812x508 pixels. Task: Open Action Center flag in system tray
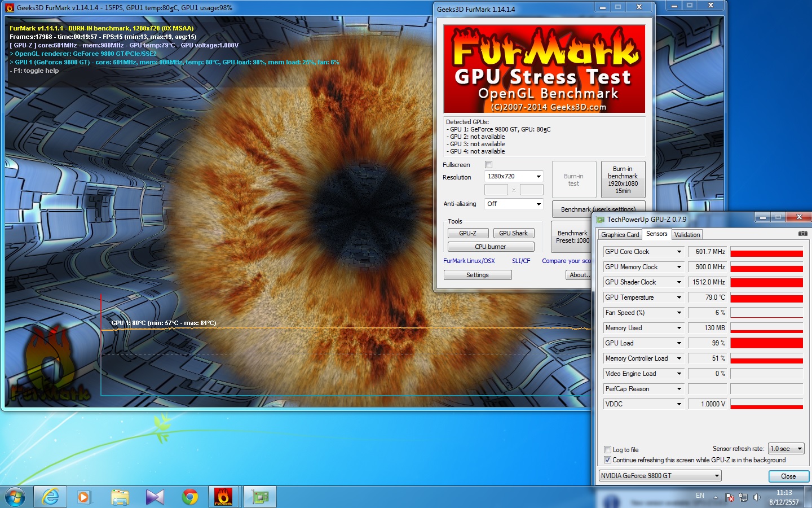tap(730, 497)
